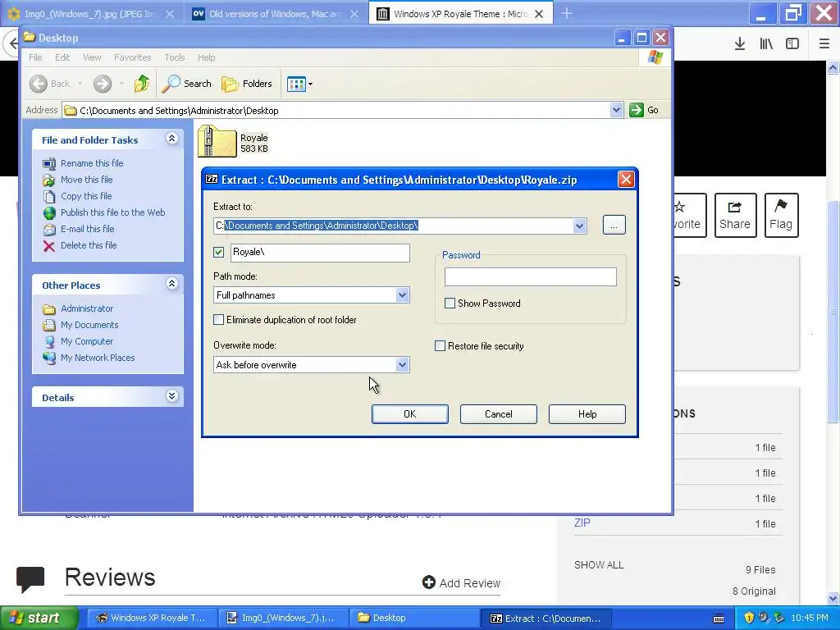Screen dimensions: 840x630
Task: Click the ZIP download link
Action: (x=582, y=523)
